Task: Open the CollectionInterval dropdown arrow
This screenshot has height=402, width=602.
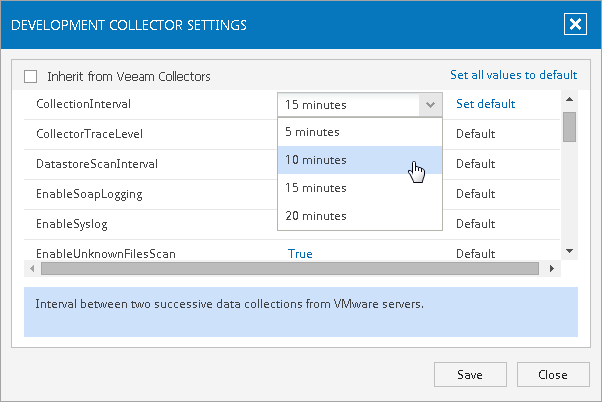Action: (429, 104)
